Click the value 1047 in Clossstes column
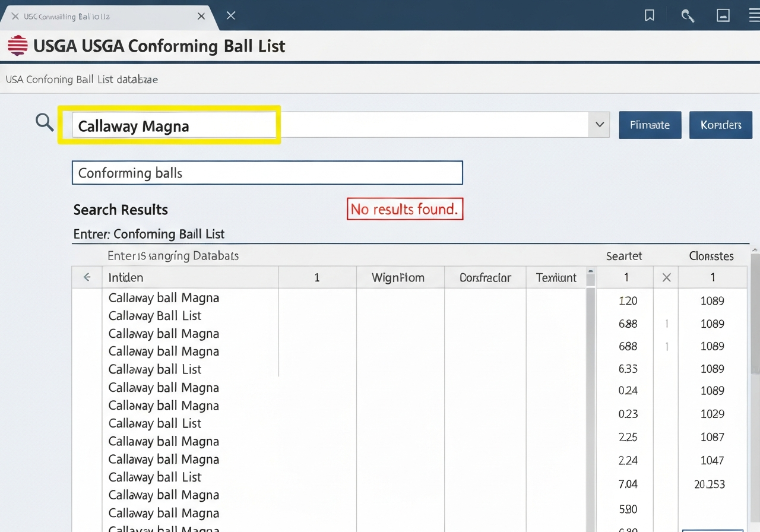 (x=712, y=460)
